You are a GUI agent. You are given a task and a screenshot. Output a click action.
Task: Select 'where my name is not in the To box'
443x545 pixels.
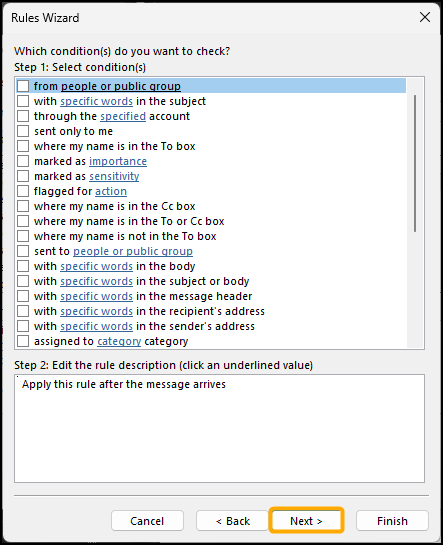tap(23, 236)
